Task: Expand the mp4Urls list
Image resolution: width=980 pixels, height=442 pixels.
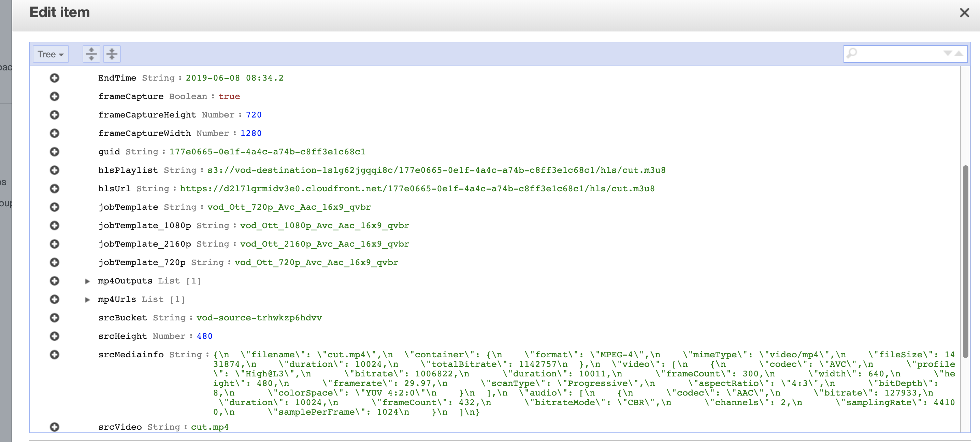Action: 87,300
